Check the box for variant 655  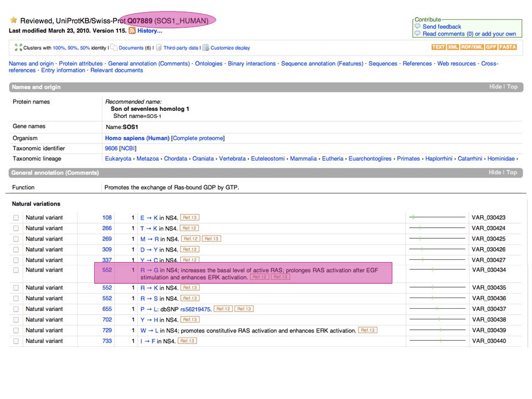click(16, 309)
